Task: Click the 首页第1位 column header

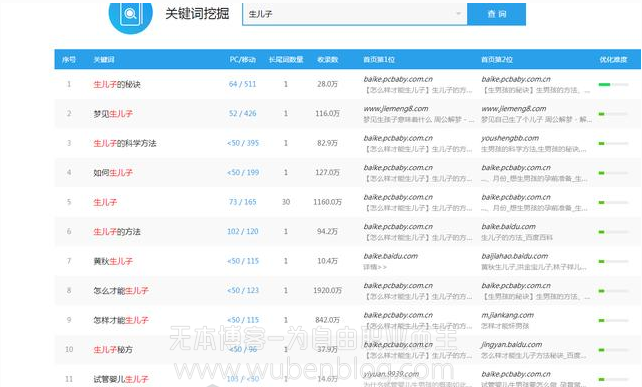Action: point(379,59)
